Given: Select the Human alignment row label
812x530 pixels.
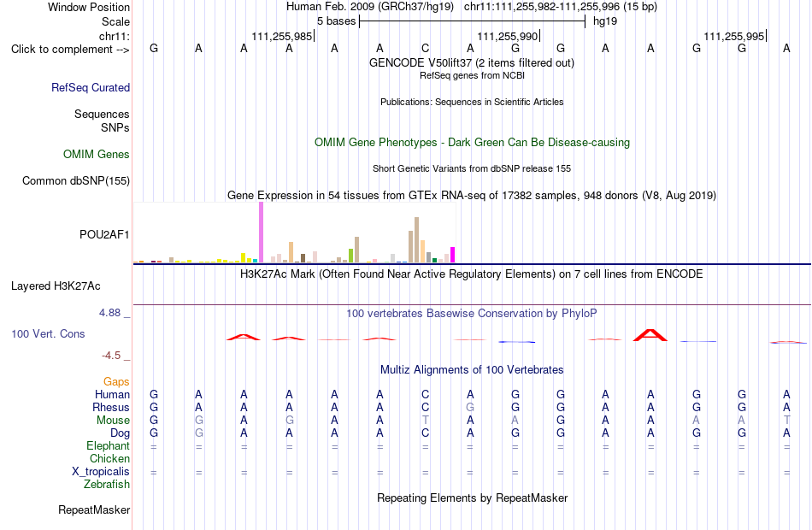Looking at the screenshot, I should tap(112, 395).
